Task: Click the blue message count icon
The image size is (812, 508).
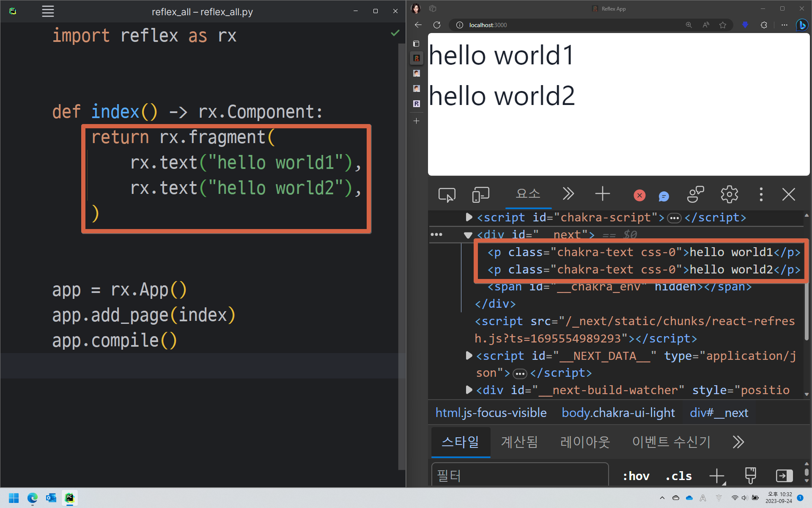Action: pos(664,196)
